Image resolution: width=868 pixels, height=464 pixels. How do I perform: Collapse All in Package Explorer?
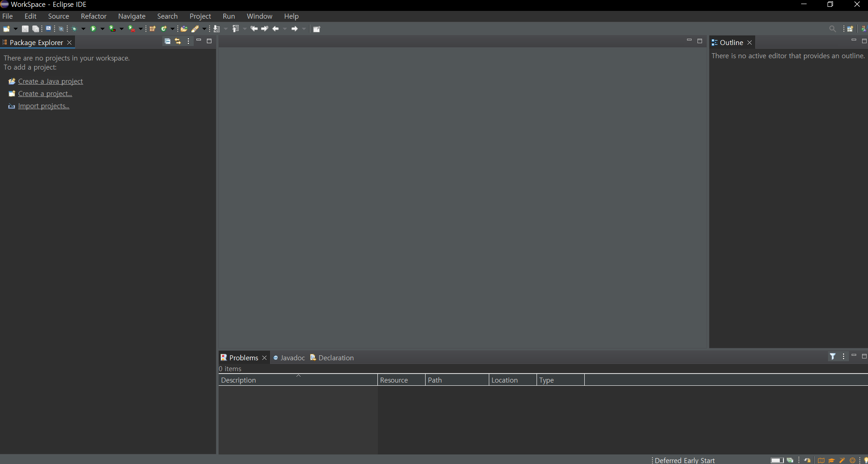(167, 41)
